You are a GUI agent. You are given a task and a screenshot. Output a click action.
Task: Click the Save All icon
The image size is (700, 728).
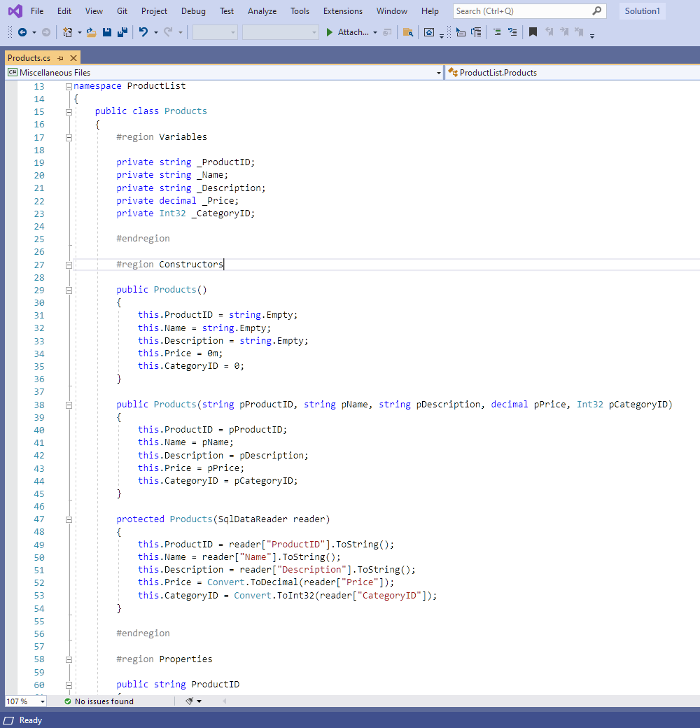[122, 32]
